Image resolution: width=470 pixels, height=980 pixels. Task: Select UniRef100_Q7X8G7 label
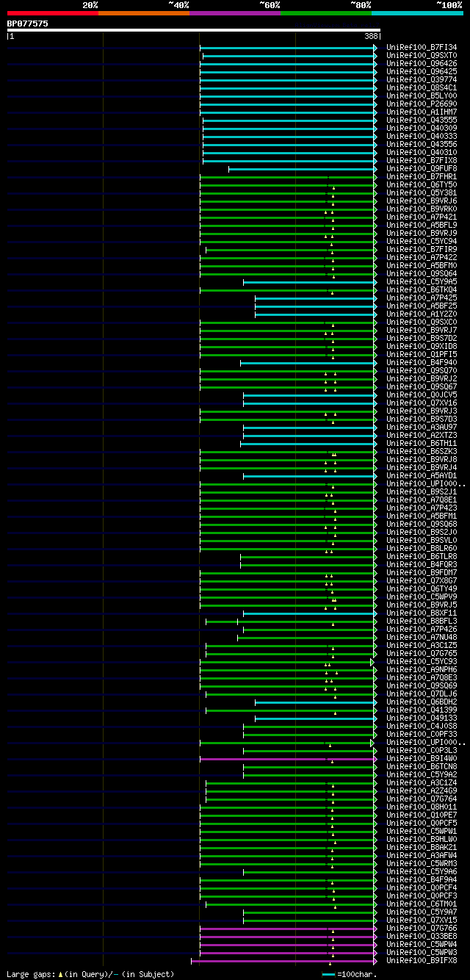(x=422, y=581)
